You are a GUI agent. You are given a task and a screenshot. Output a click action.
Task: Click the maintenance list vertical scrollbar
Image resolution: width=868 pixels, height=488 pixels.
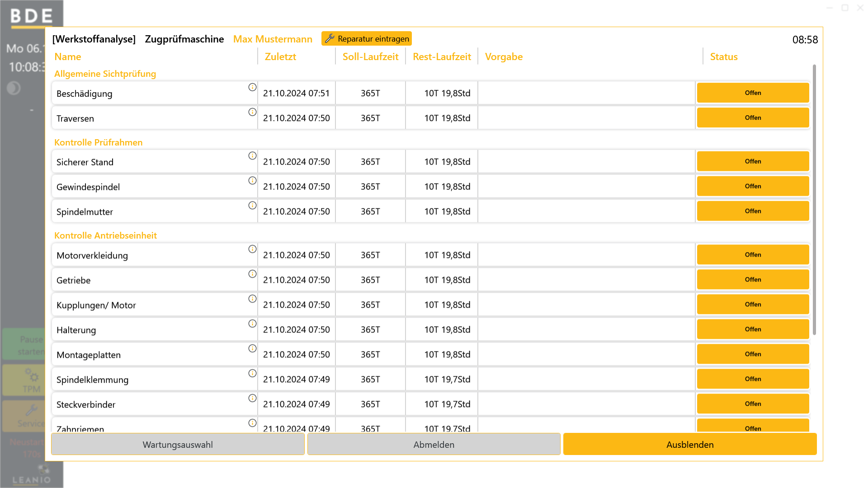pyautogui.click(x=814, y=200)
